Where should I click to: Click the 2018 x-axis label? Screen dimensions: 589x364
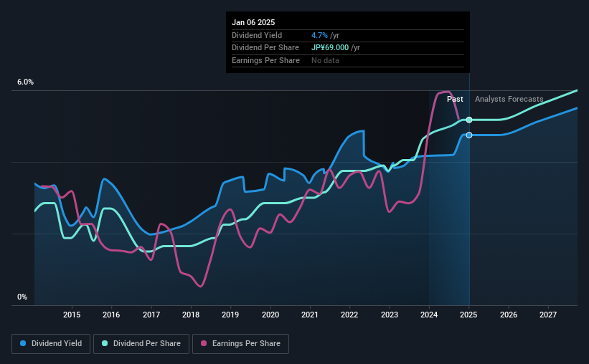click(191, 315)
